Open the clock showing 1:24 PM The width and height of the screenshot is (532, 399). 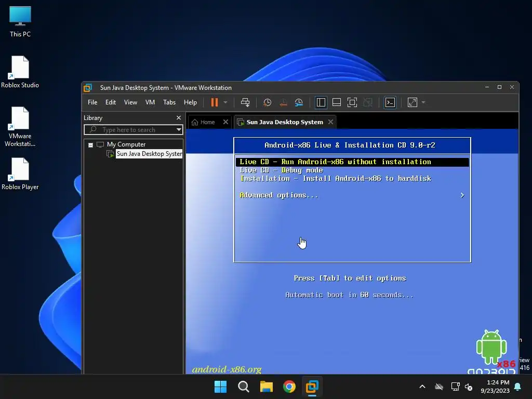point(495,387)
